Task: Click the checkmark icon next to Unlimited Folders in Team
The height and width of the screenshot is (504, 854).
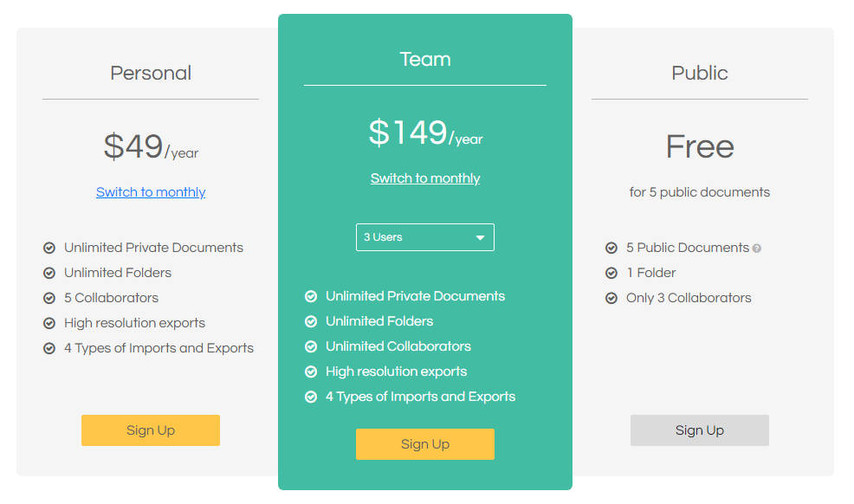Action: point(311,321)
